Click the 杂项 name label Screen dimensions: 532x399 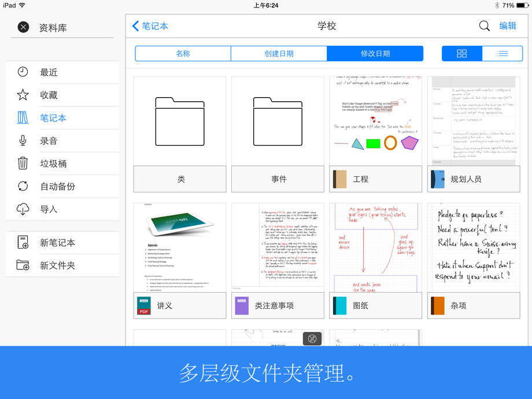[459, 306]
